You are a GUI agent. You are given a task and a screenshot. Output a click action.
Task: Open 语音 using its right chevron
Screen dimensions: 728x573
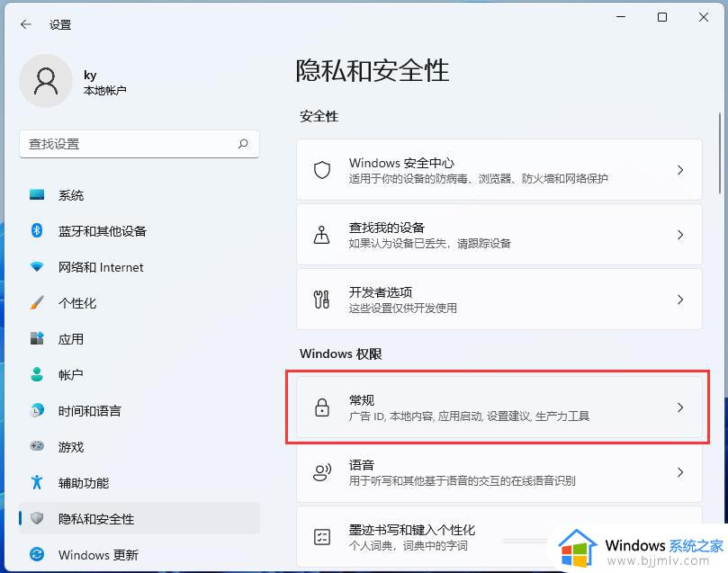[680, 472]
